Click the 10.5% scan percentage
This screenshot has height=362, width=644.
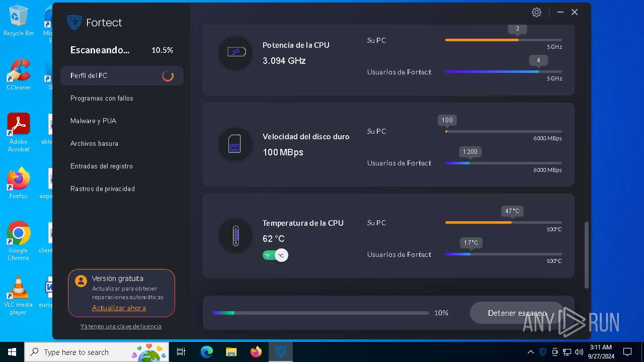point(162,50)
